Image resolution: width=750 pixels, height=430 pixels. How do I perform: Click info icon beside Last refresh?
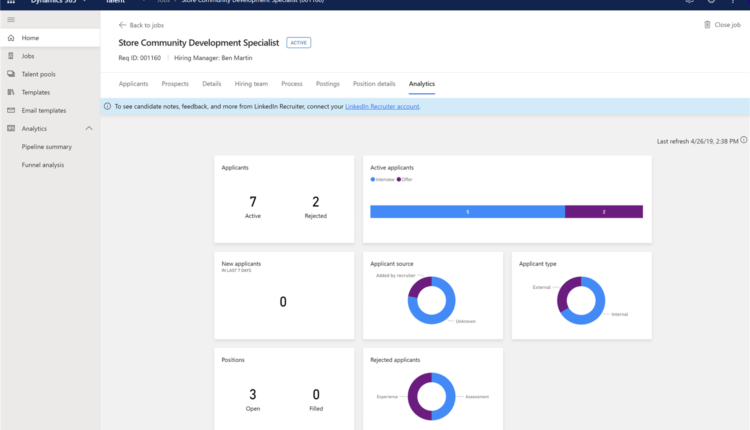[x=743, y=141]
